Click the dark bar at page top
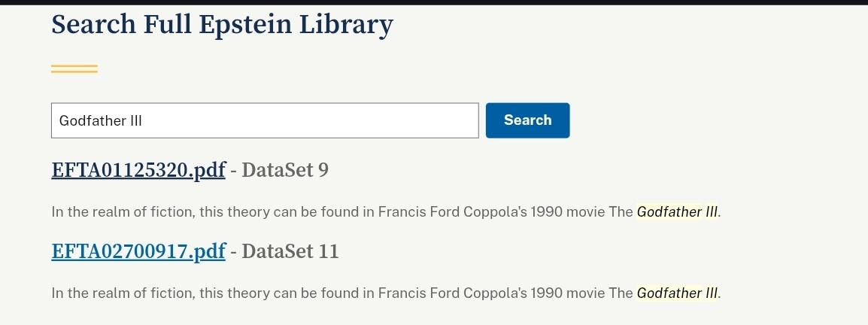 pyautogui.click(x=434, y=2)
